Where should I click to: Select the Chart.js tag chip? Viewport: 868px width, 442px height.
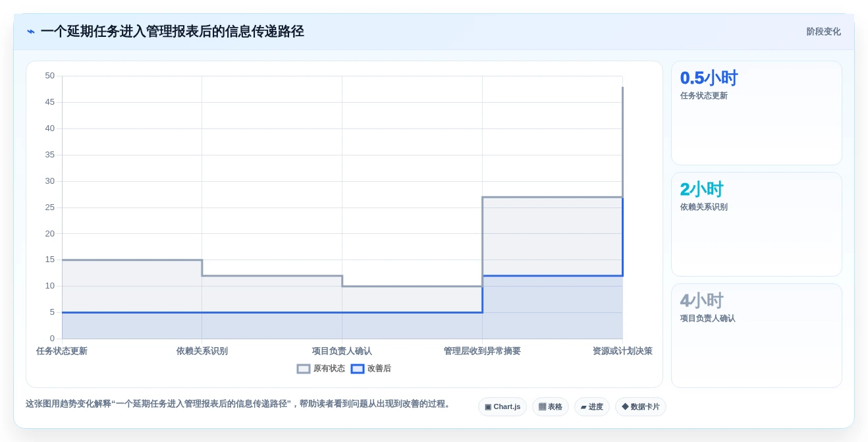(502, 406)
